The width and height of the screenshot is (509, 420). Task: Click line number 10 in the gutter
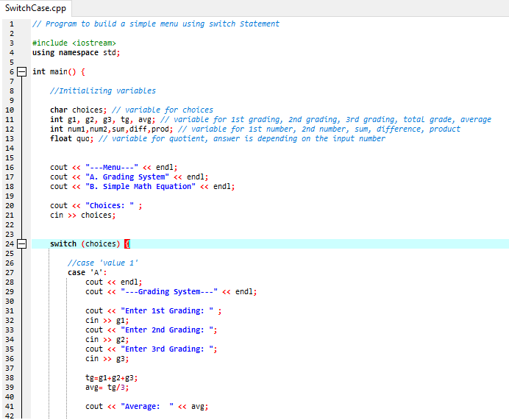(10, 110)
